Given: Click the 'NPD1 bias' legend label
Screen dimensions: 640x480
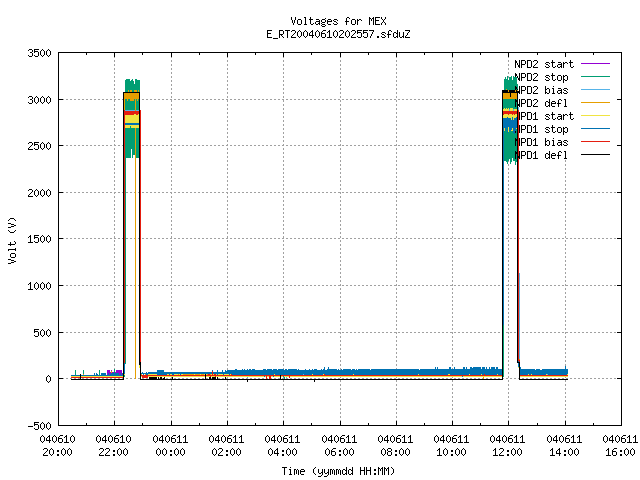Looking at the screenshot, I should 541,142.
